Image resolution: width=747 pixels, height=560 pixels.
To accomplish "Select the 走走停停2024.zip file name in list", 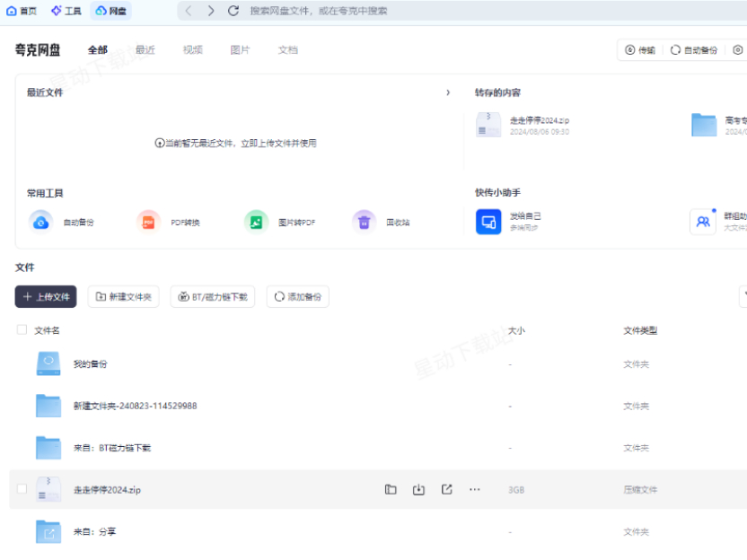I will 107,490.
